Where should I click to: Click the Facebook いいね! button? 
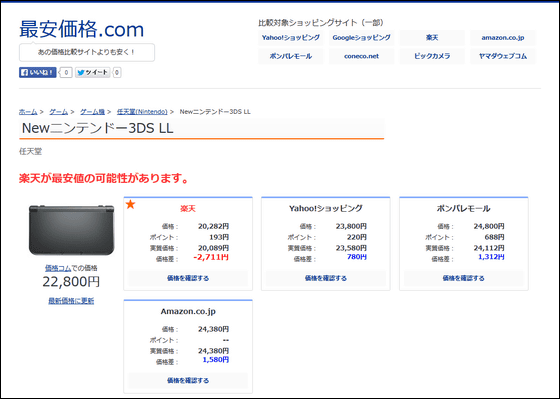click(x=38, y=73)
